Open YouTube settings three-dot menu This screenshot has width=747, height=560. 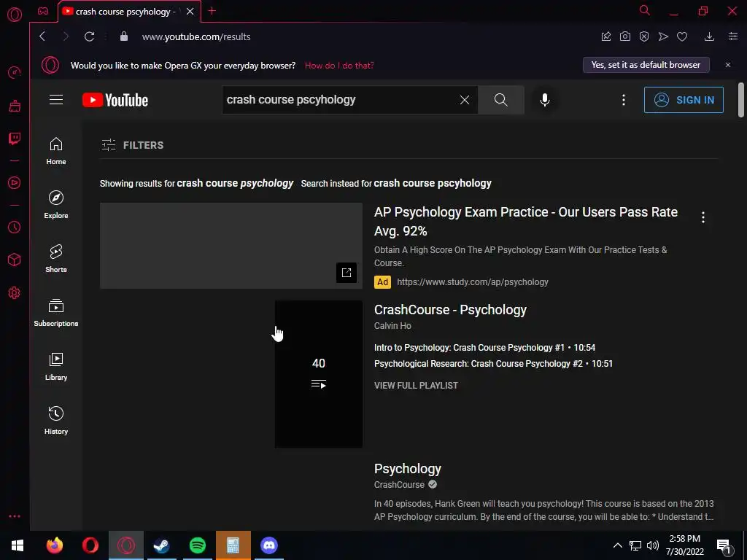624,99
